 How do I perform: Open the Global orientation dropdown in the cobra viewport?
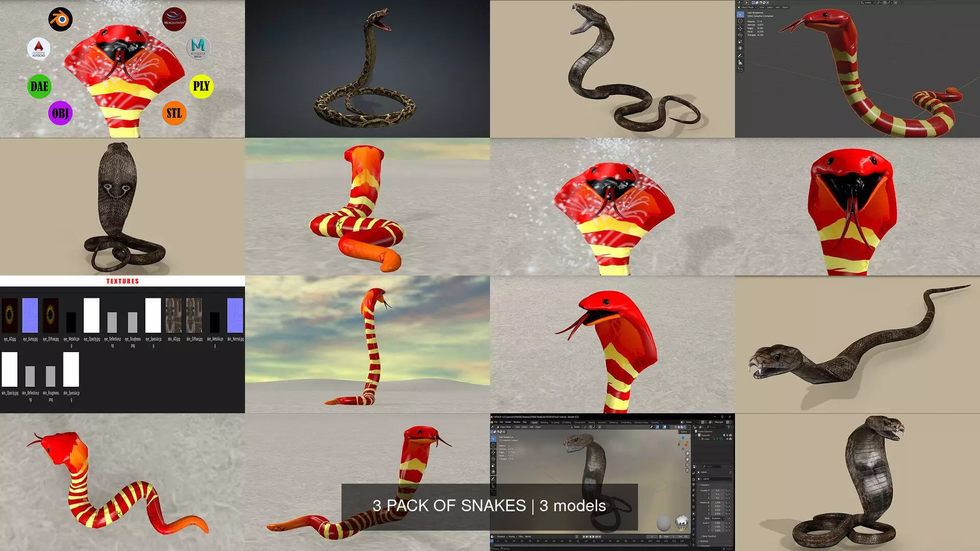pyautogui.click(x=577, y=427)
